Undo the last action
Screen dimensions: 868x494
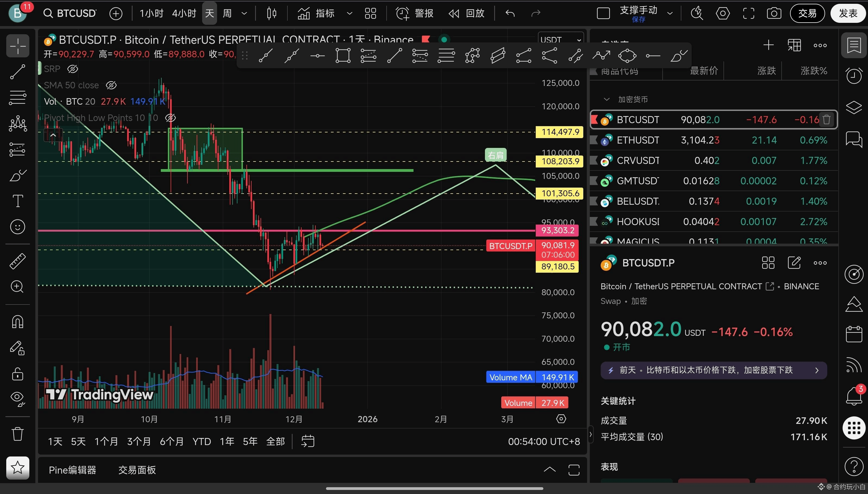510,14
